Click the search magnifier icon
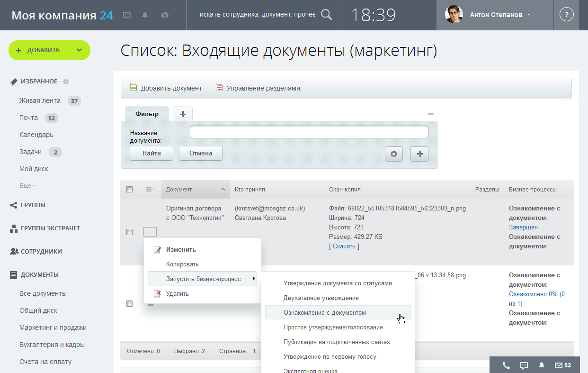The width and height of the screenshot is (588, 373). [x=327, y=15]
